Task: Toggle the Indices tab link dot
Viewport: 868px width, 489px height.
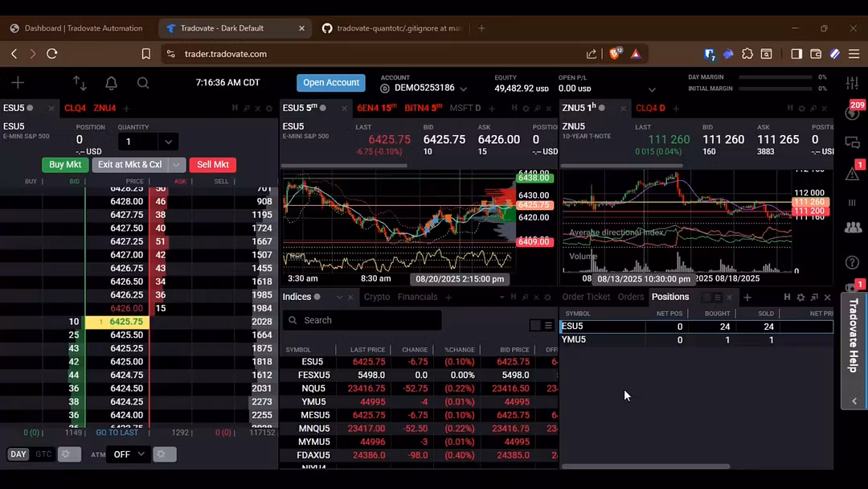Action: point(317,297)
